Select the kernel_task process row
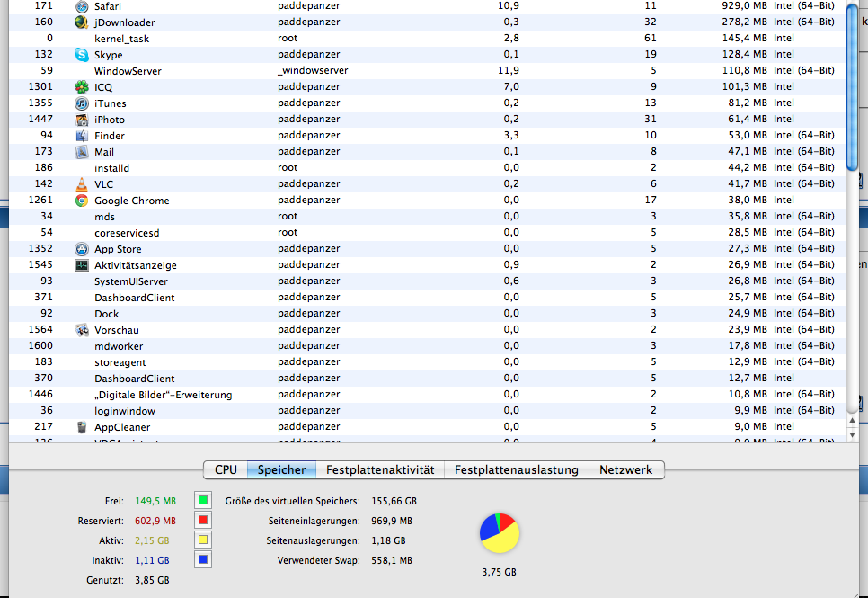The width and height of the screenshot is (868, 598). point(428,39)
